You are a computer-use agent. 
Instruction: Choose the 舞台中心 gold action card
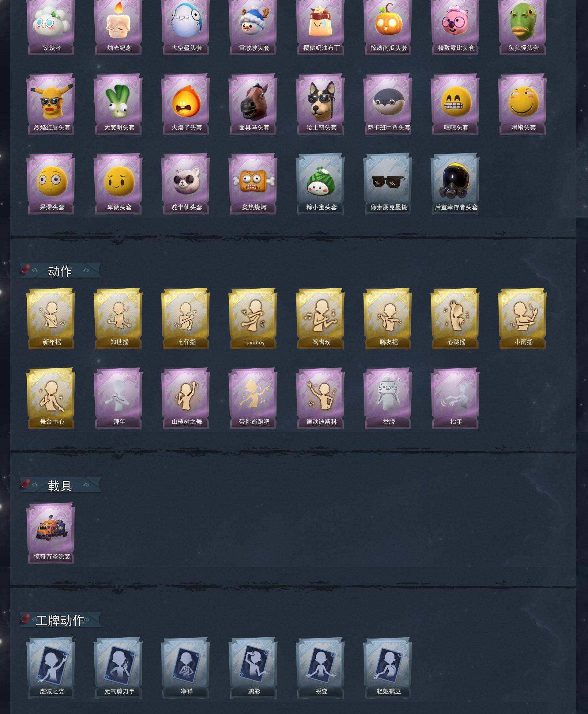51,398
